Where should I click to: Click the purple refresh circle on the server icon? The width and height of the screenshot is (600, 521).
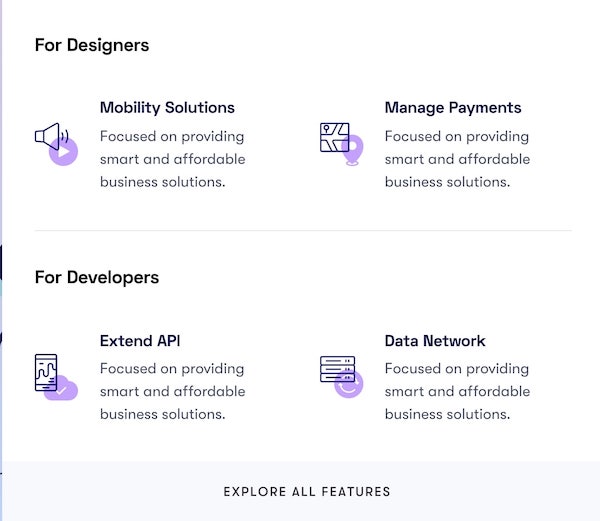(x=348, y=384)
